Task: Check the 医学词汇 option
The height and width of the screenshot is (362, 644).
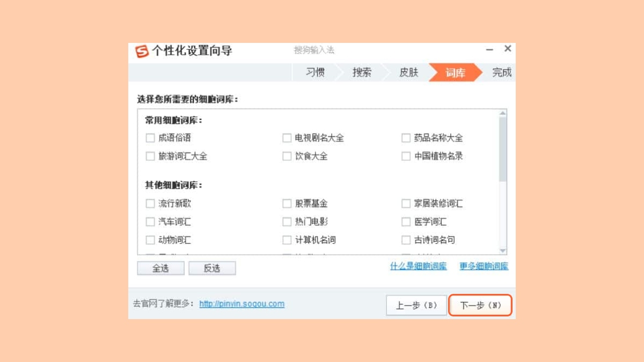Action: pos(406,221)
